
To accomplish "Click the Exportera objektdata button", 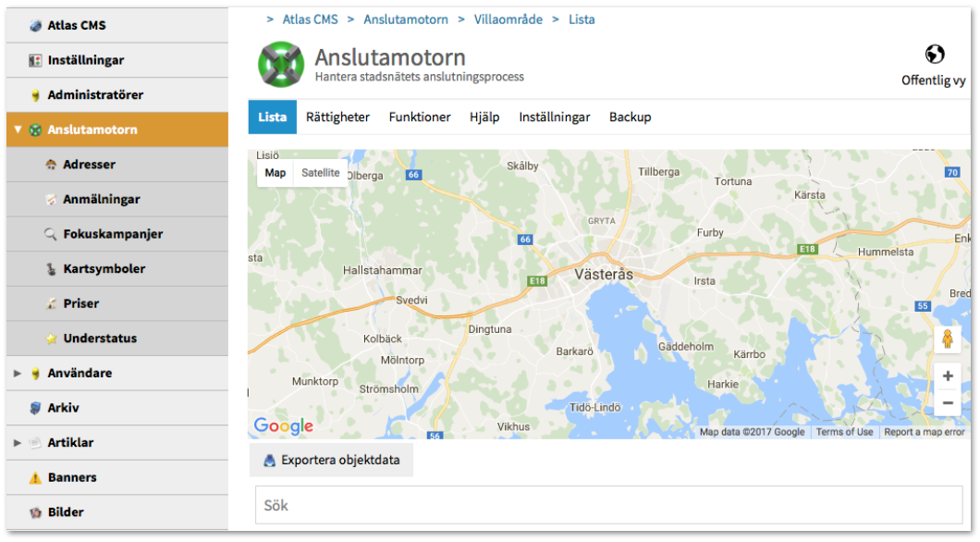I will pos(331,460).
